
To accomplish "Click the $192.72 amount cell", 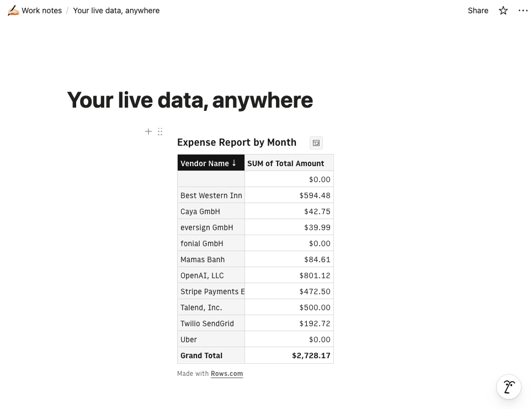I will [289, 323].
